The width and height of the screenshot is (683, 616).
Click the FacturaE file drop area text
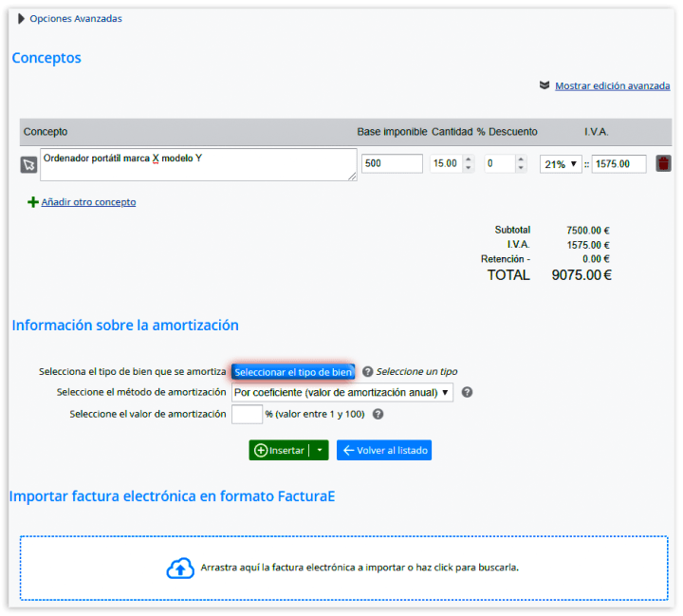(x=360, y=568)
